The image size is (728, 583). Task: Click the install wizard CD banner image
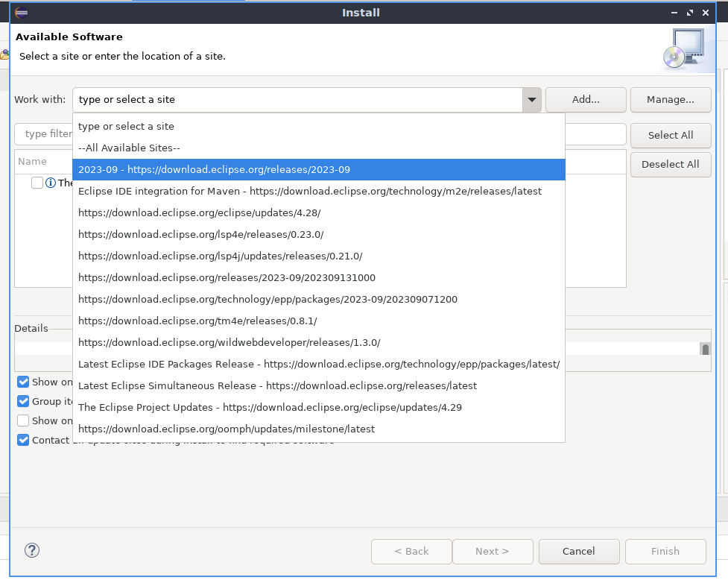682,49
